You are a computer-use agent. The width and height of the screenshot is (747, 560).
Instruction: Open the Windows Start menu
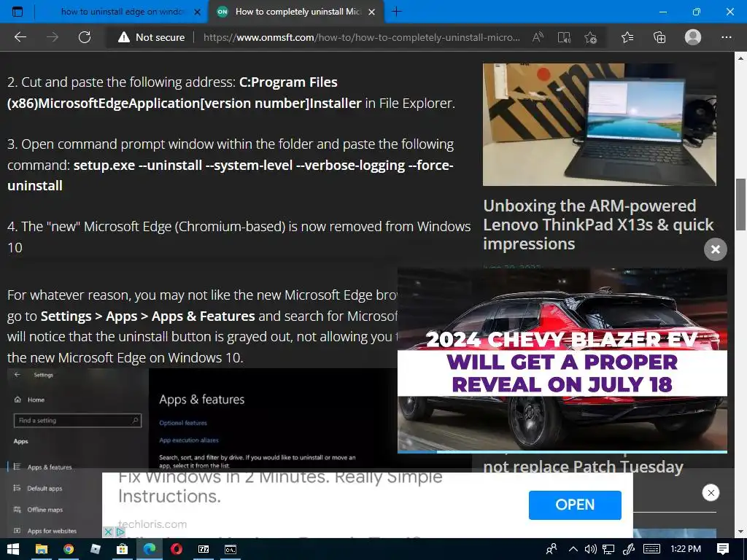pos(13,549)
